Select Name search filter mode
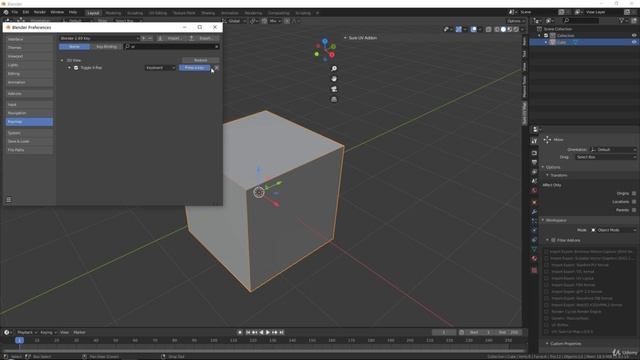Viewport: 640px width, 360px height. (74, 47)
